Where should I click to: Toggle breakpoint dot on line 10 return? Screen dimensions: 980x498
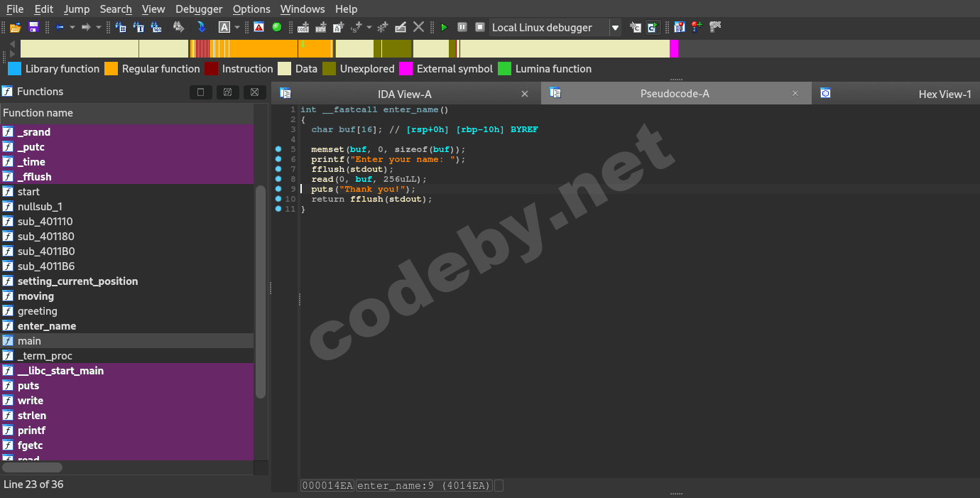[278, 199]
